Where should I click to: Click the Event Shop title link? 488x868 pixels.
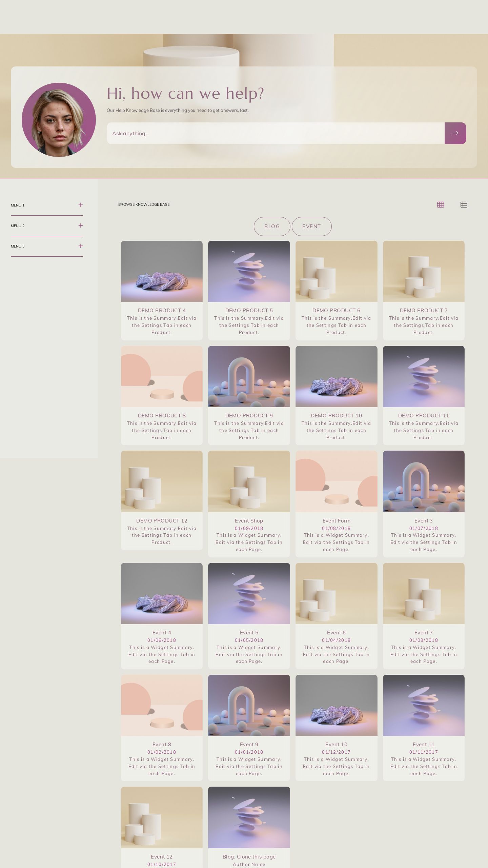click(x=249, y=521)
